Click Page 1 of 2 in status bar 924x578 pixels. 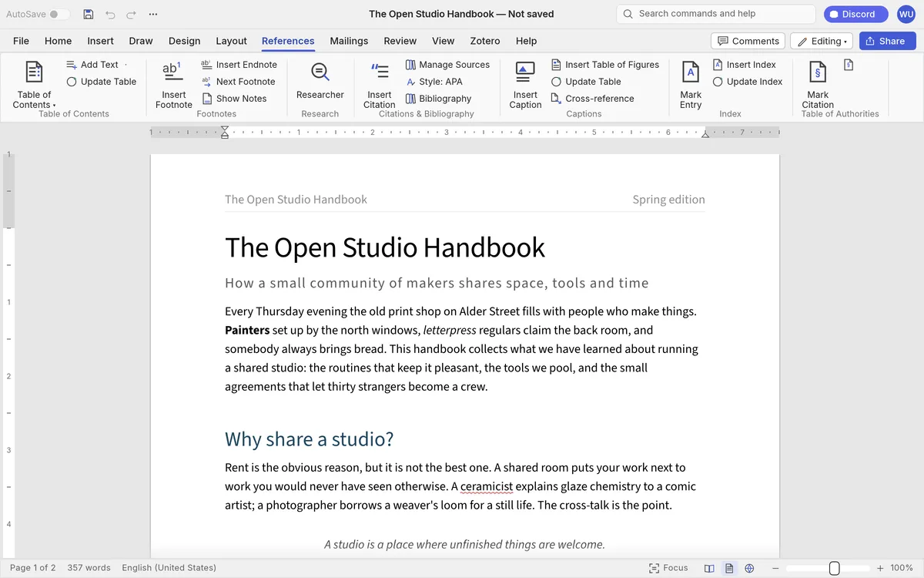pyautogui.click(x=32, y=568)
